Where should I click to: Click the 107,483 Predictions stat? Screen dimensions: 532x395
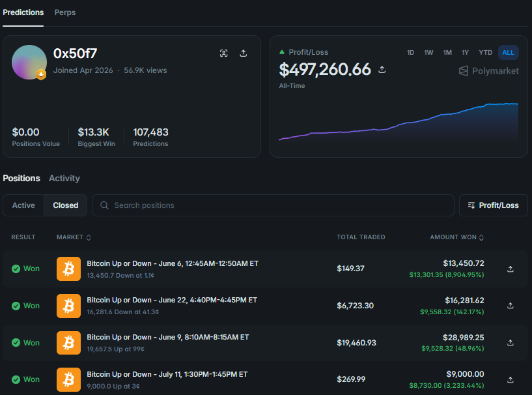[x=150, y=137]
